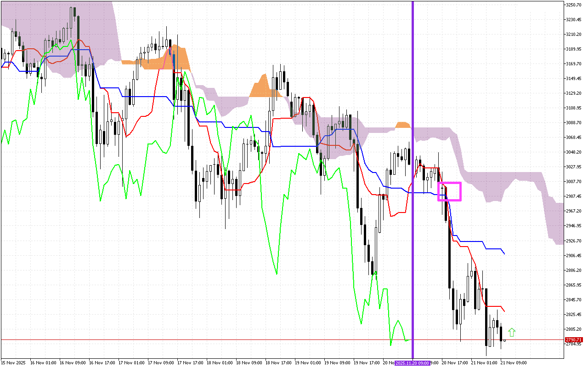Click the purple vertical line marker

[413, 184]
